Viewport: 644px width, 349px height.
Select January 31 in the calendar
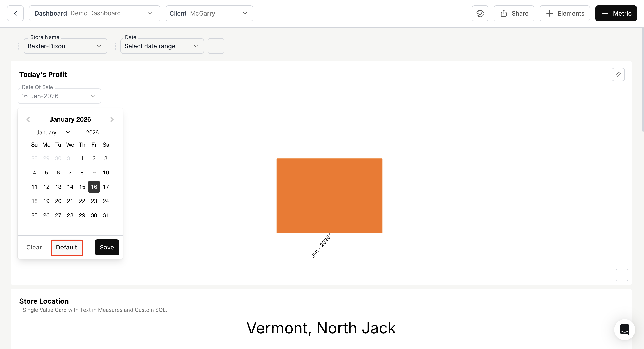tap(106, 215)
